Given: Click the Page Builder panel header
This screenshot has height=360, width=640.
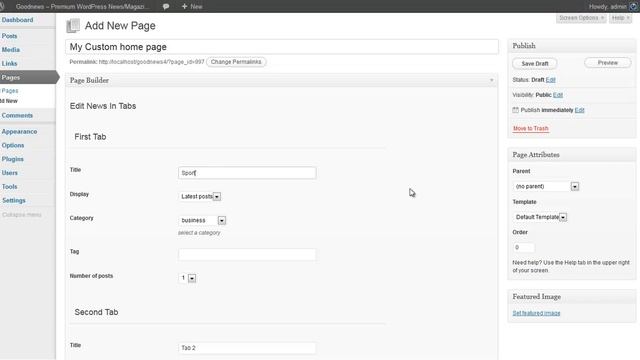Looking at the screenshot, I should [282, 80].
